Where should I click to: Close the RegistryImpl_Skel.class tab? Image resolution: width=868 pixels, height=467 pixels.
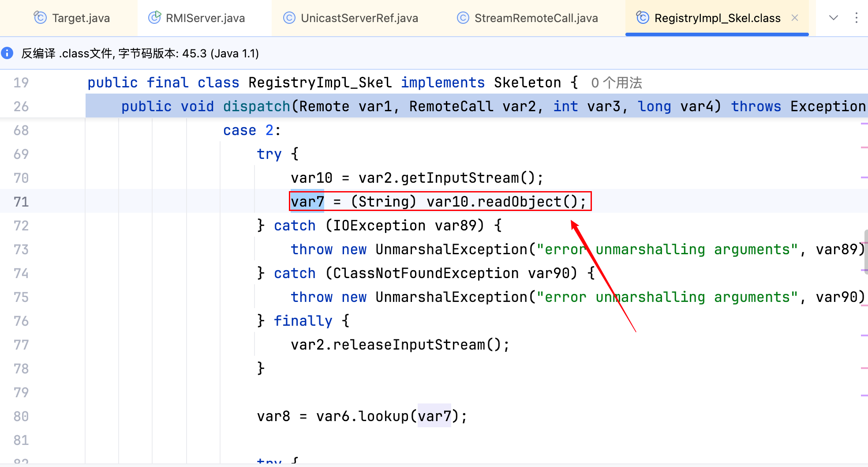(795, 18)
